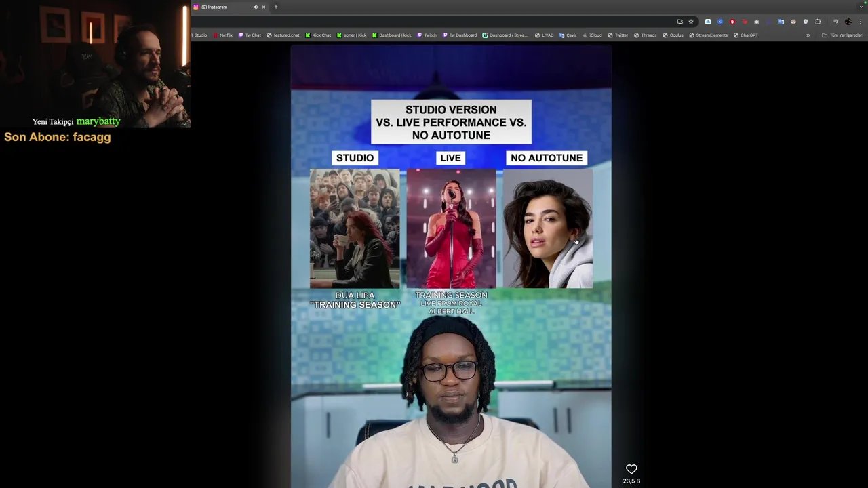Click the LIVE red dress thumbnail
The height and width of the screenshot is (488, 868).
click(x=451, y=228)
